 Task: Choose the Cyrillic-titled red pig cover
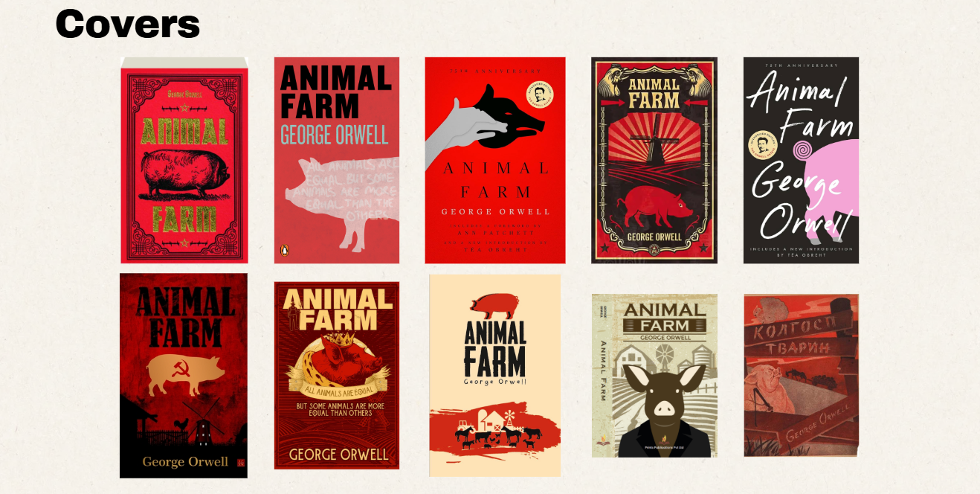[x=801, y=375]
